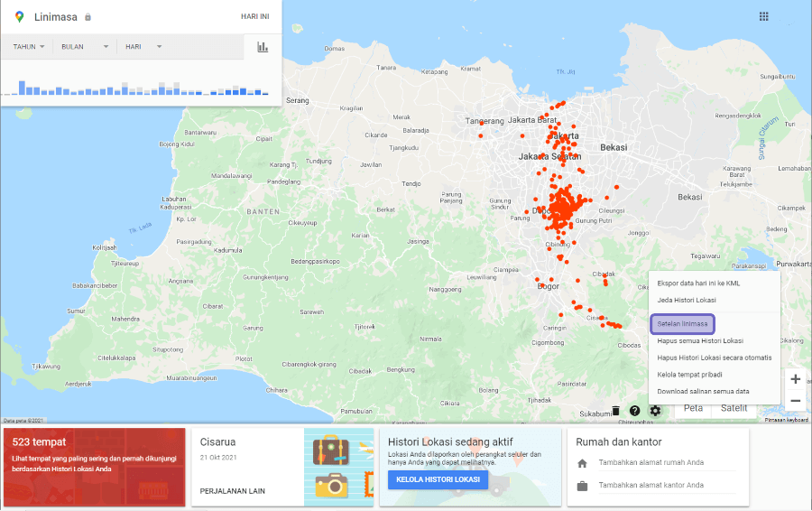Screen dimensions: 812x511
Task: Click the Histori Lokasi sedang aktif heading
Action: (x=450, y=442)
